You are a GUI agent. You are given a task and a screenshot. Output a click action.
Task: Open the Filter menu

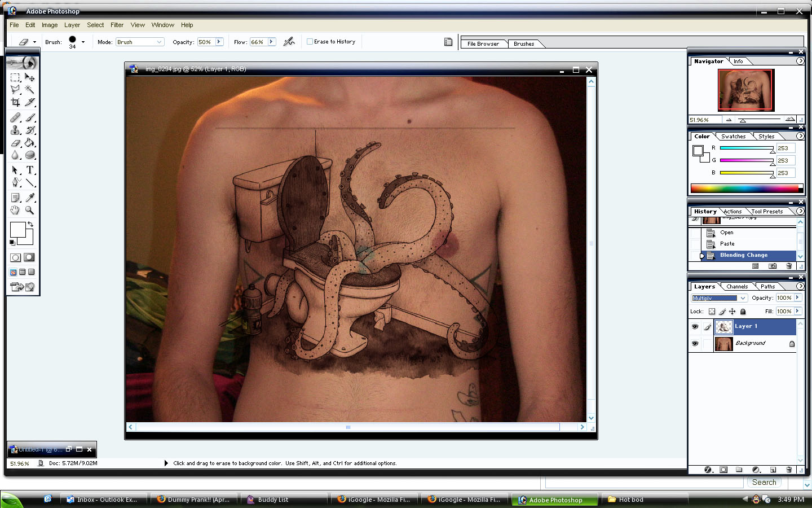pyautogui.click(x=117, y=25)
